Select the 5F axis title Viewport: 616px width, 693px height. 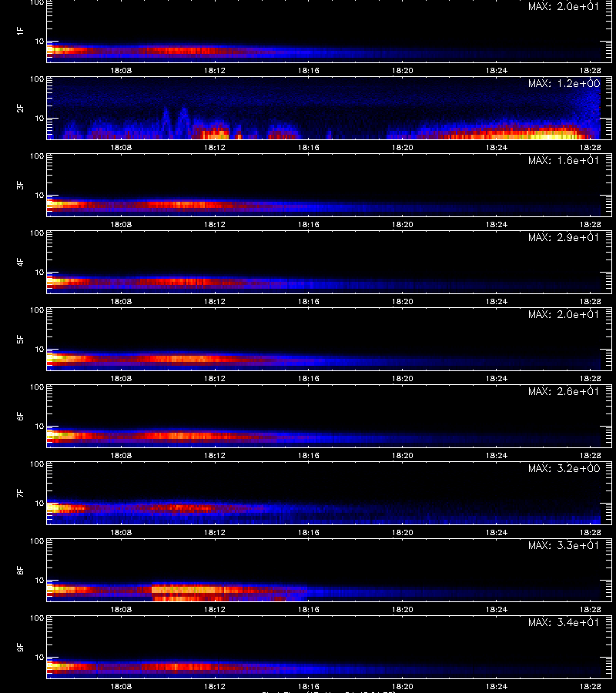coord(20,339)
